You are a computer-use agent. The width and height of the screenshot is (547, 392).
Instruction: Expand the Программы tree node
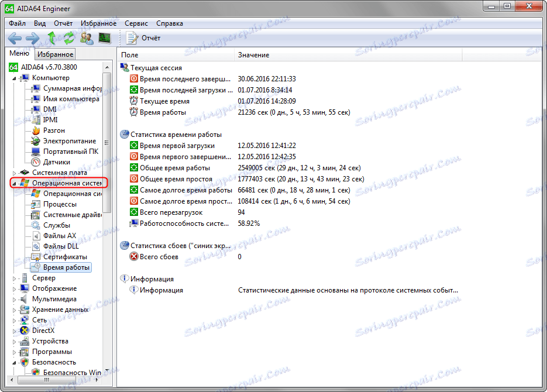point(14,352)
